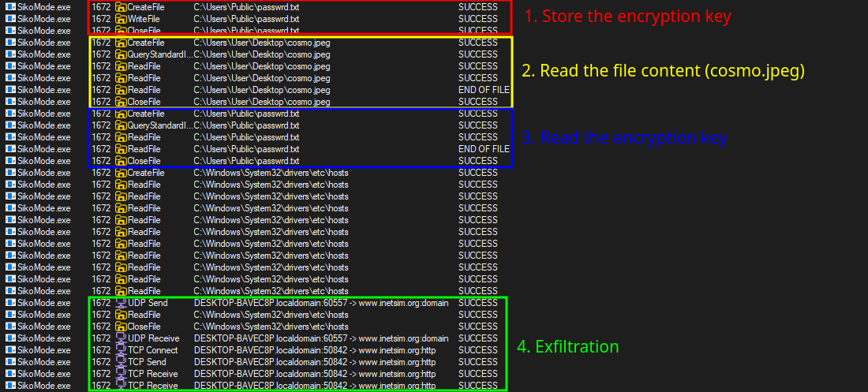Click the file icon beside CloseFile hosts
This screenshot has height=392, width=868.
(121, 326)
